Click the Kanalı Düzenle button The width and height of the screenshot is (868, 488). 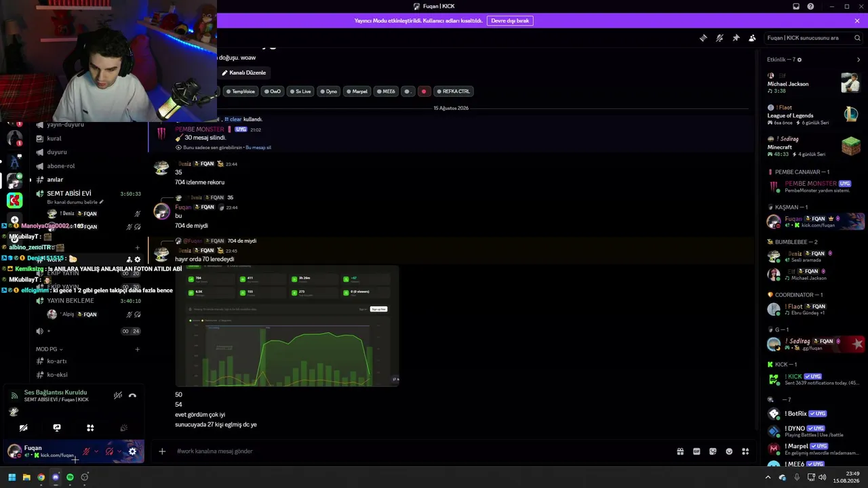(x=244, y=73)
